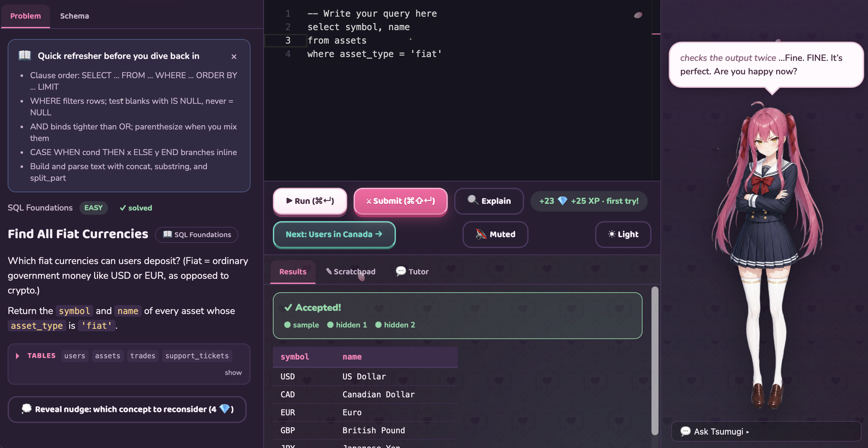Screen dimensions: 868x448
Task: Click the CAD symbol cell
Action: tap(288, 394)
